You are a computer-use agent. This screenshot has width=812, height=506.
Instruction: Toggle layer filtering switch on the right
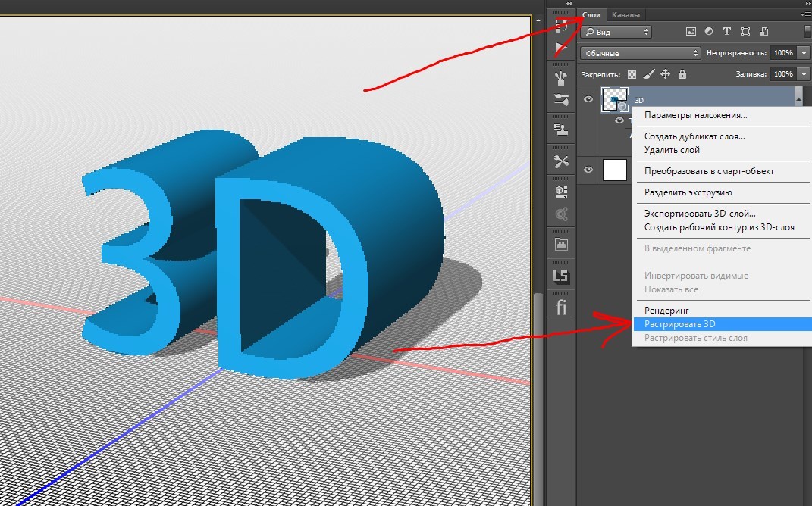pyautogui.click(x=808, y=32)
